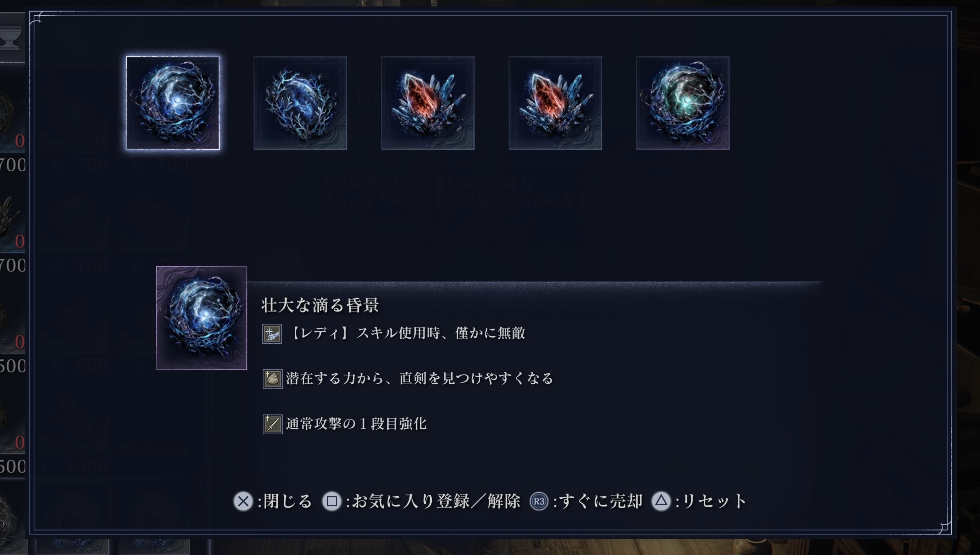Viewport: 980px width, 555px height.
Task: Select the effect text 通常攻撃の1段目強化
Action: coord(356,424)
